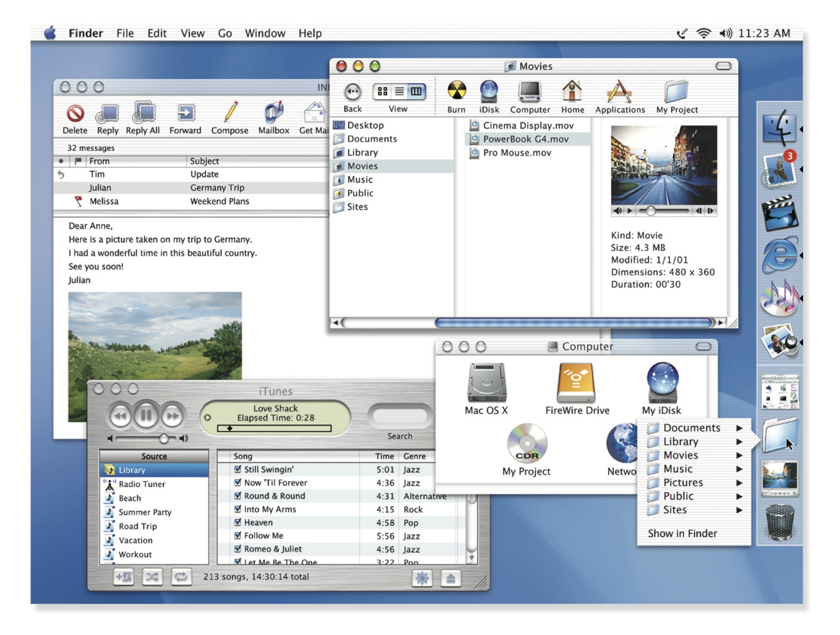Skip to next song in iTunes
Screen dimensions: 840x635
[x=172, y=416]
